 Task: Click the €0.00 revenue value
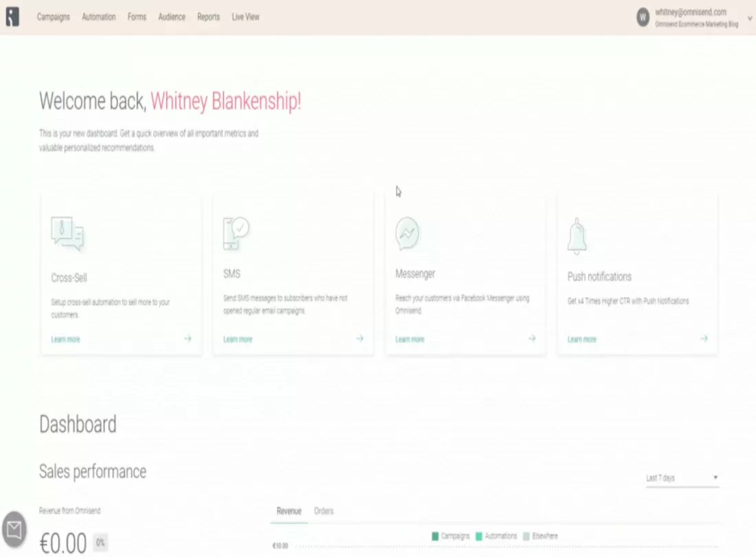click(63, 543)
